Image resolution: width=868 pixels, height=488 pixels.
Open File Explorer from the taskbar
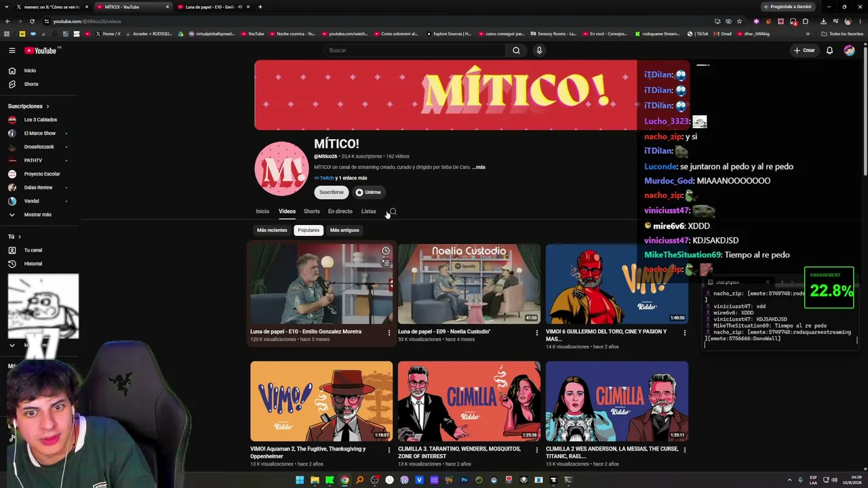315,480
